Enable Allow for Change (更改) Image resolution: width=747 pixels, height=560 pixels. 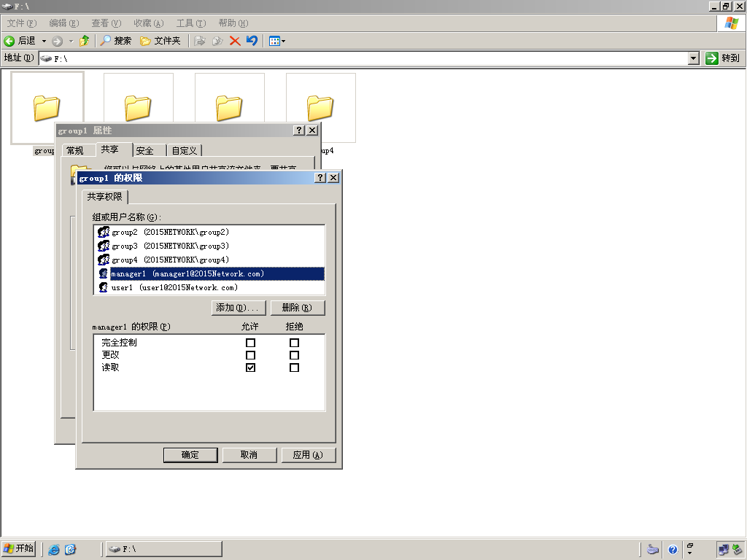251,355
